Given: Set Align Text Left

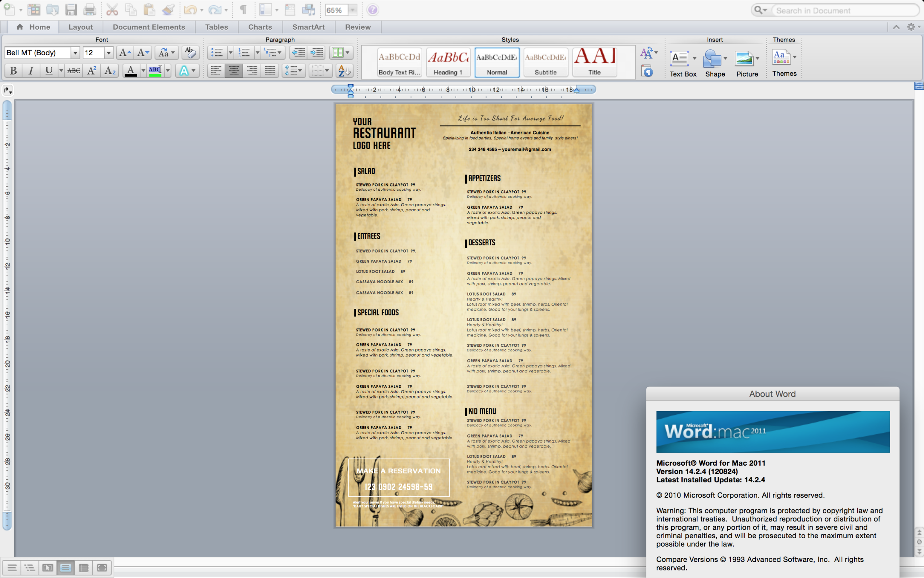Looking at the screenshot, I should (x=216, y=71).
